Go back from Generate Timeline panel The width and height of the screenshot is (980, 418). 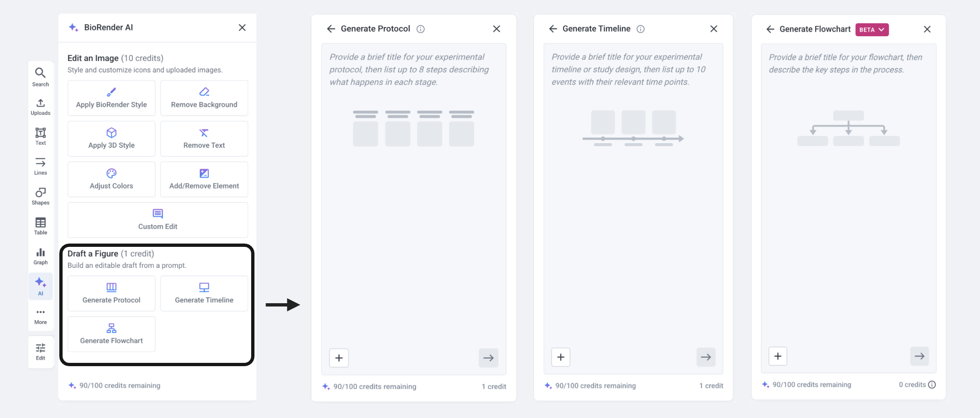[x=553, y=29]
